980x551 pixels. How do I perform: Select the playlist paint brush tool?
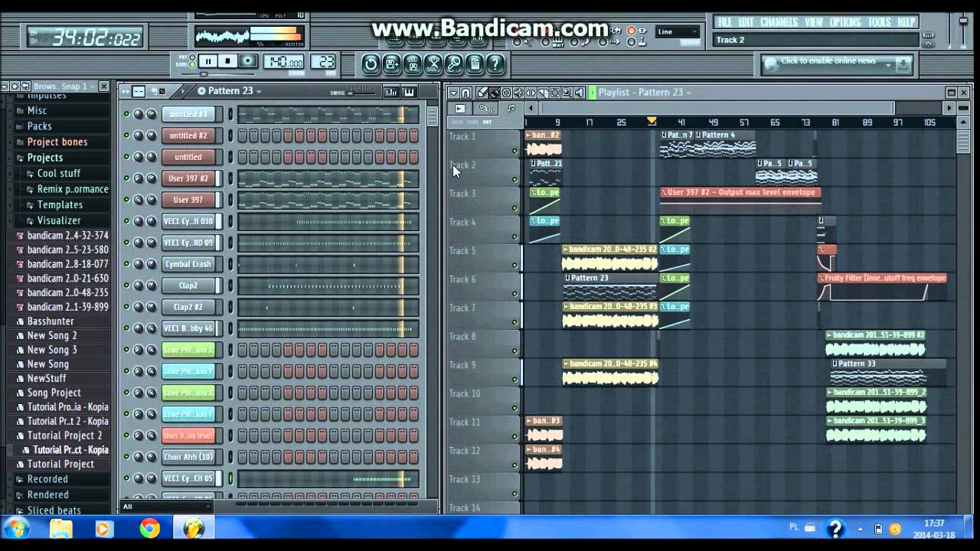(x=494, y=93)
